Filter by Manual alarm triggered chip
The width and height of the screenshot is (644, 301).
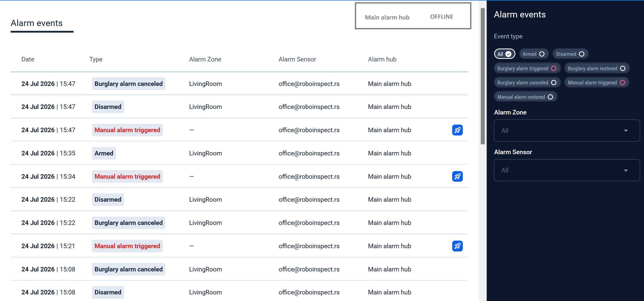point(596,82)
